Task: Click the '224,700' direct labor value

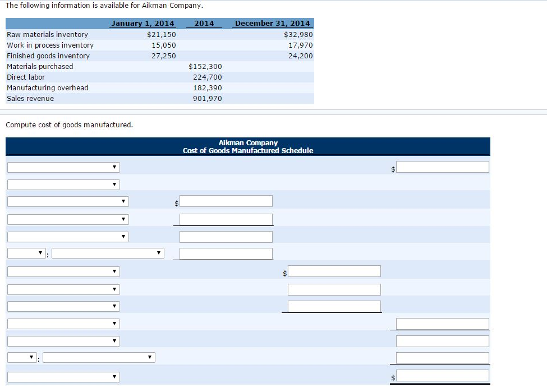Action: (x=208, y=77)
